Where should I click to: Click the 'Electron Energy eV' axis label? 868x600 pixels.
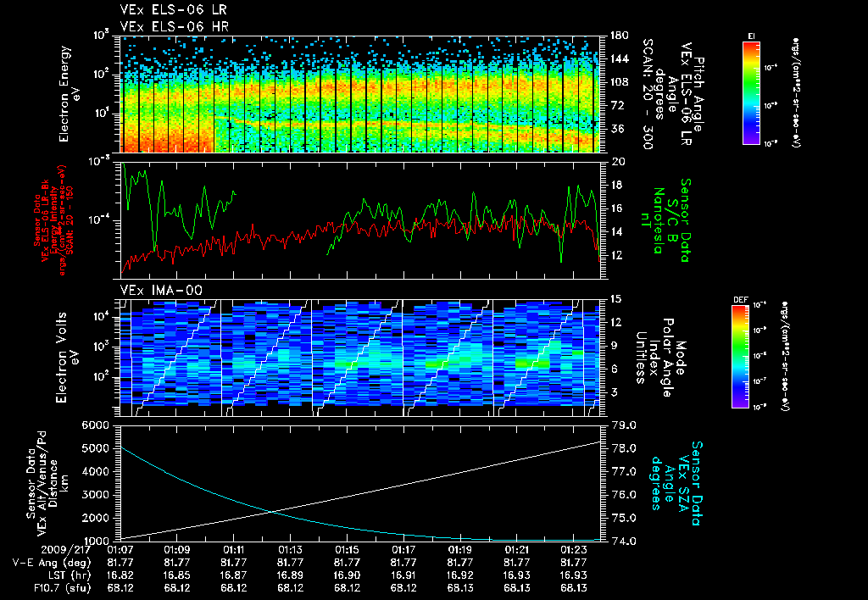click(70, 93)
